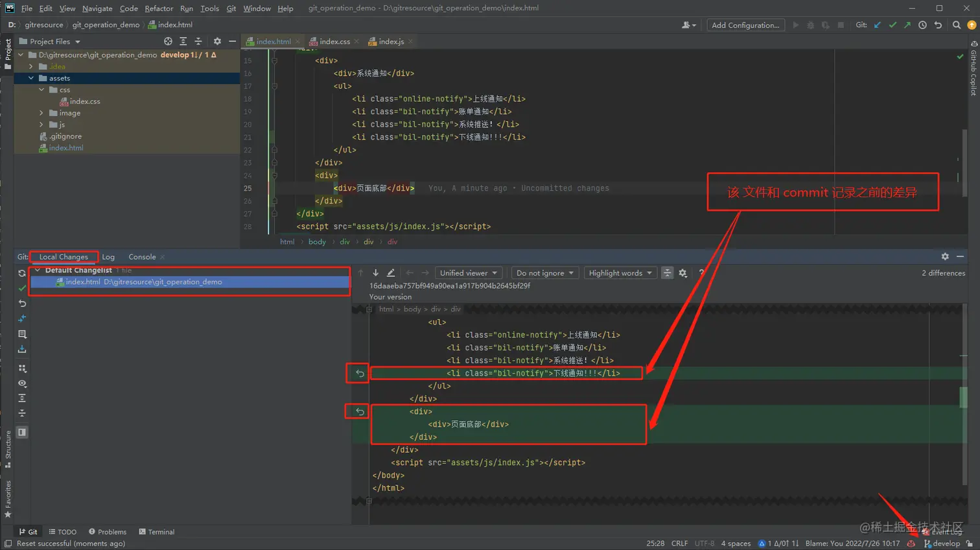Select the Rollback arrow icon in Git sidebar
The image size is (980, 550).
[23, 303]
